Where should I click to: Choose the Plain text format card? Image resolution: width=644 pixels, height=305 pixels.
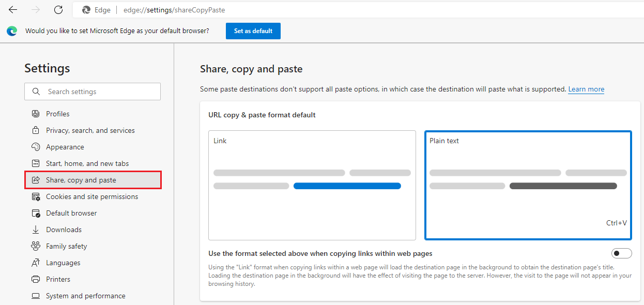[528, 185]
